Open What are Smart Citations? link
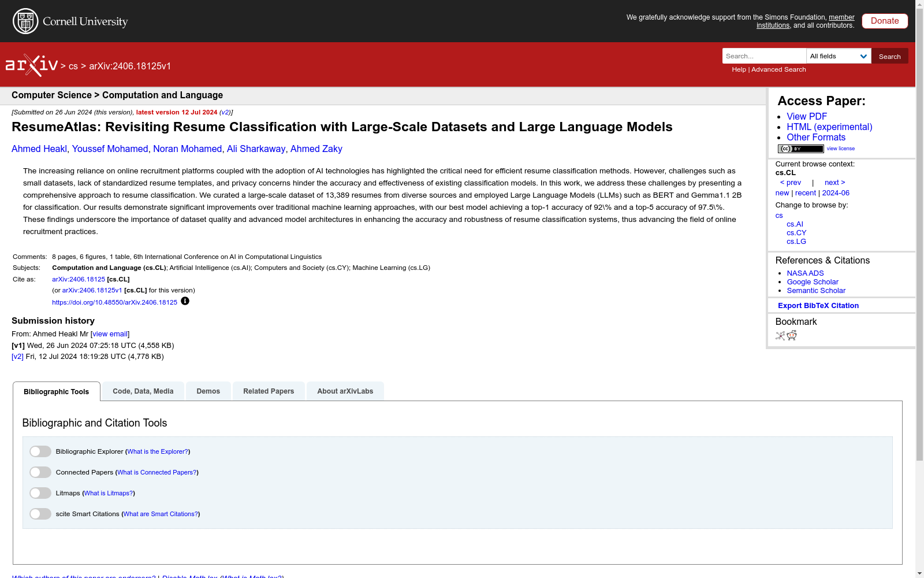Viewport: 924px width, 578px height. (161, 514)
